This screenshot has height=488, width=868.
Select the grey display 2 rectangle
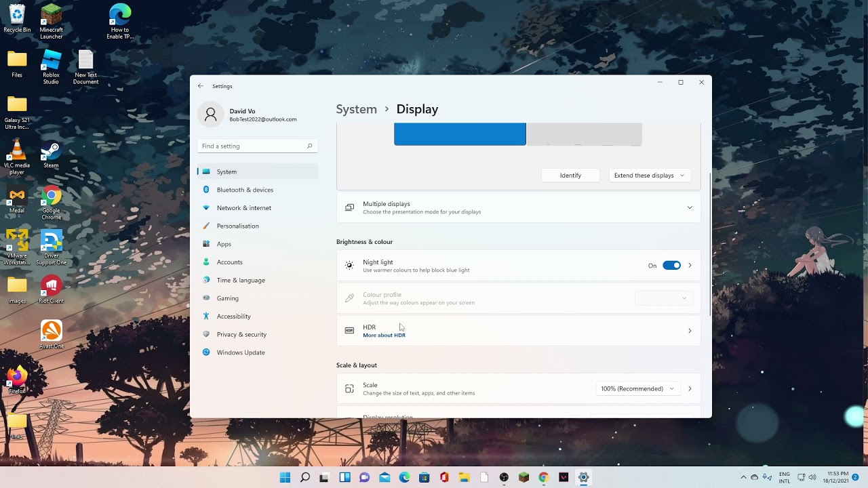tap(585, 134)
